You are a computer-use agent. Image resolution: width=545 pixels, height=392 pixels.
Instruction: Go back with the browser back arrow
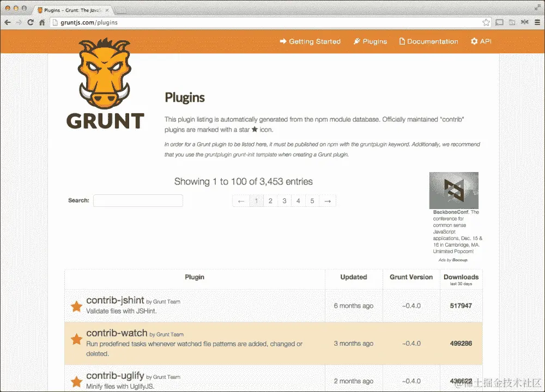point(8,22)
